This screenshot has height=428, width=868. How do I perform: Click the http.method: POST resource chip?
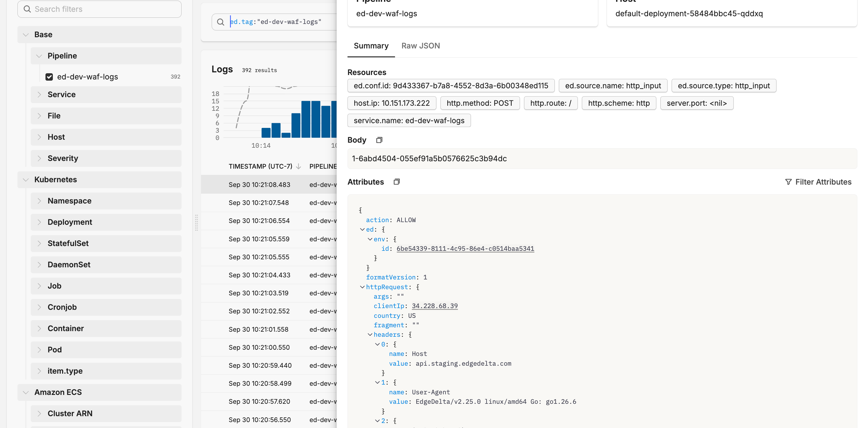coord(480,103)
